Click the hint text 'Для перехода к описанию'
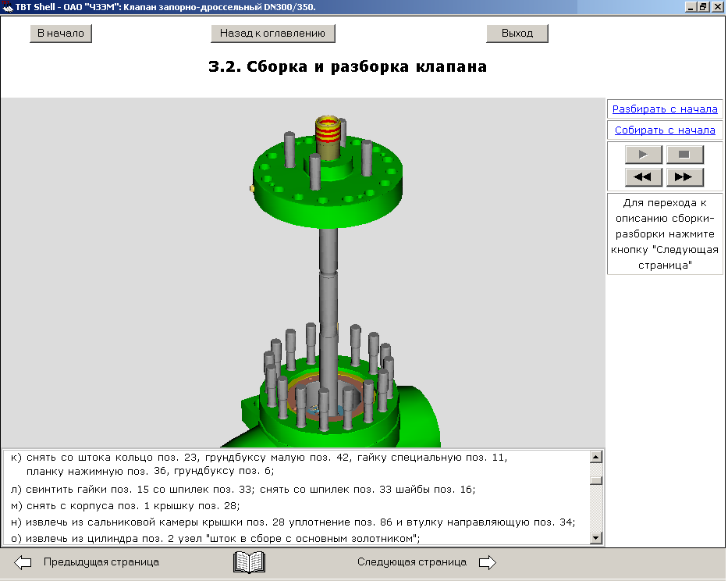 coord(665,233)
